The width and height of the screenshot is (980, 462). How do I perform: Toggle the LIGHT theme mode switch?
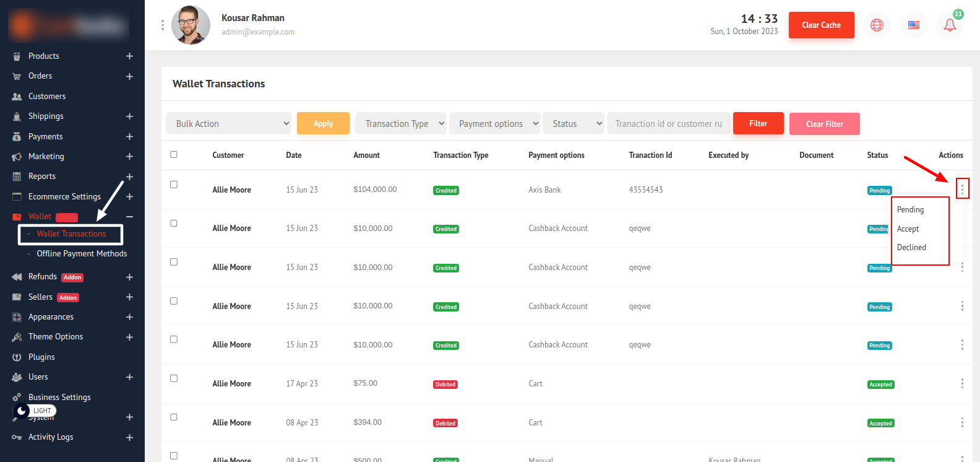35,411
